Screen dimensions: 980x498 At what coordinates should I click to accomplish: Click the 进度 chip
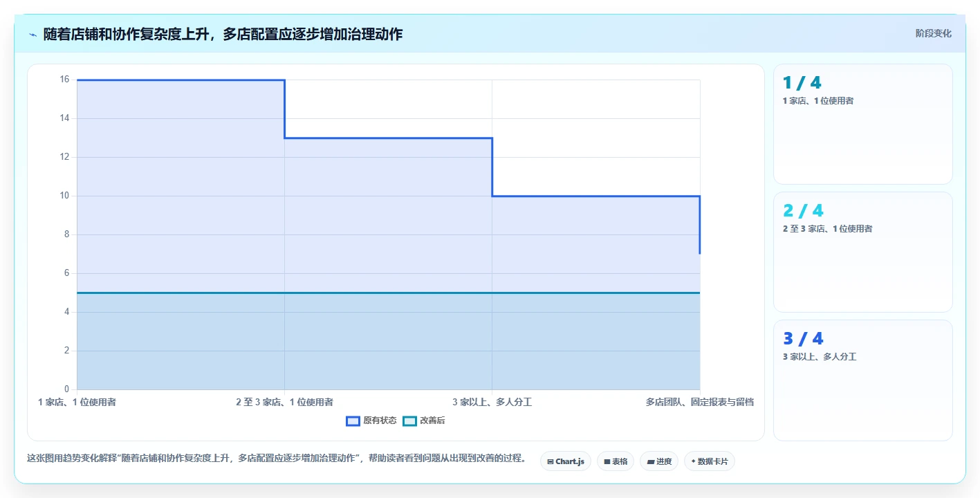coord(659,461)
